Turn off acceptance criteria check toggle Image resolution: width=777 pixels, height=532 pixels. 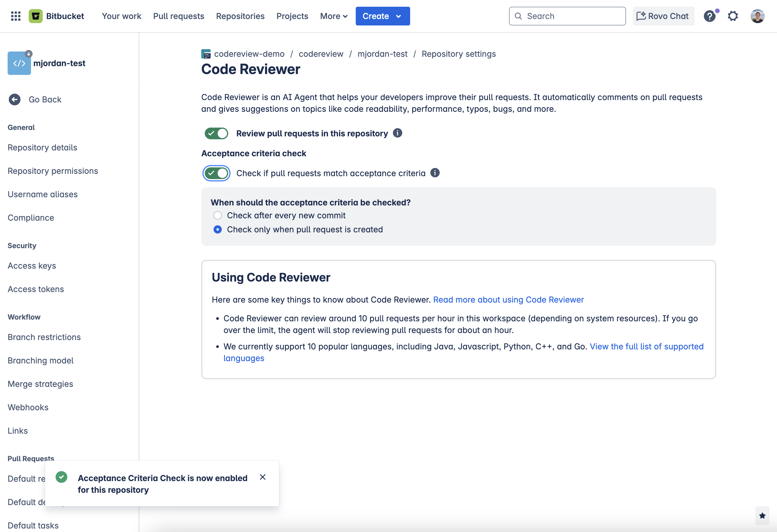216,173
